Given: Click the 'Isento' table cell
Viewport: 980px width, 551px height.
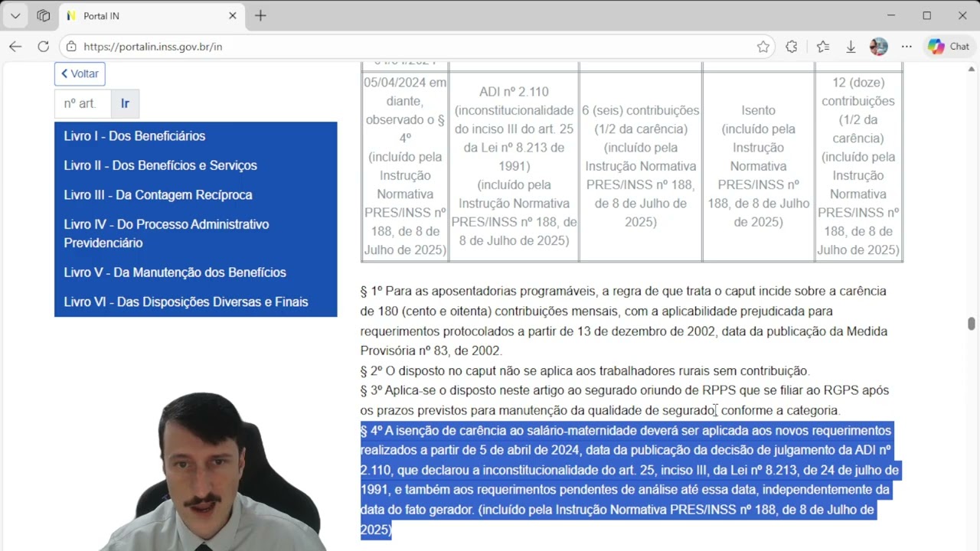Looking at the screenshot, I should [x=758, y=166].
